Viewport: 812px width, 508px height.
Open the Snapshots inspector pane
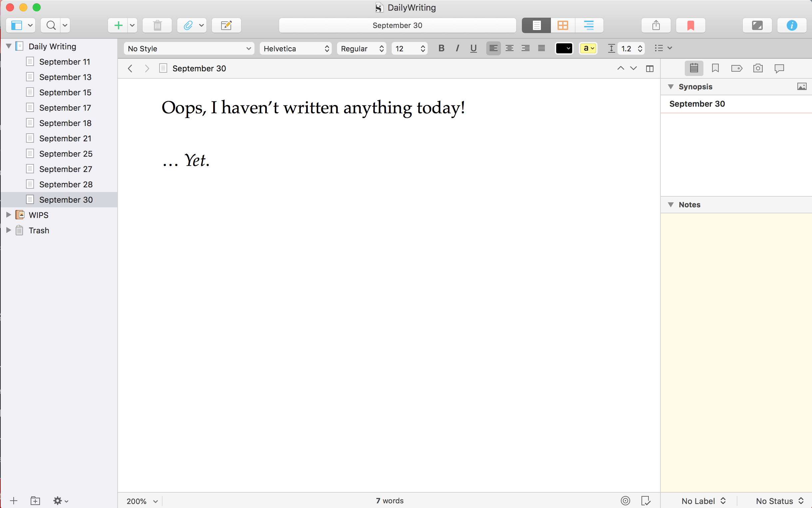(758, 68)
